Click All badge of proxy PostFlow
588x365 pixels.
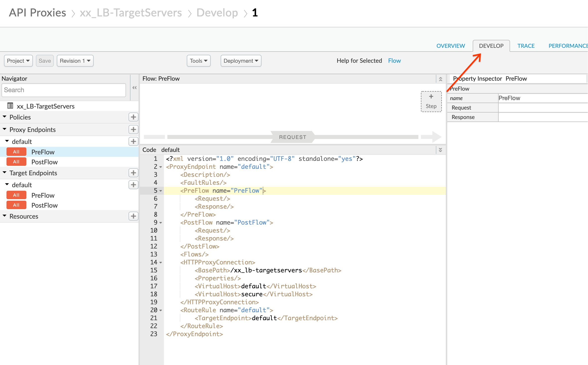point(16,162)
